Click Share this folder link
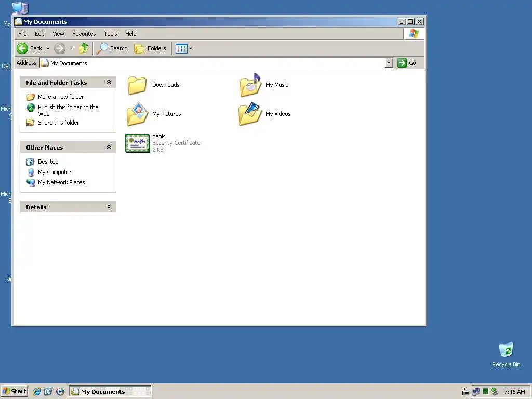This screenshot has width=532, height=399. (58, 123)
